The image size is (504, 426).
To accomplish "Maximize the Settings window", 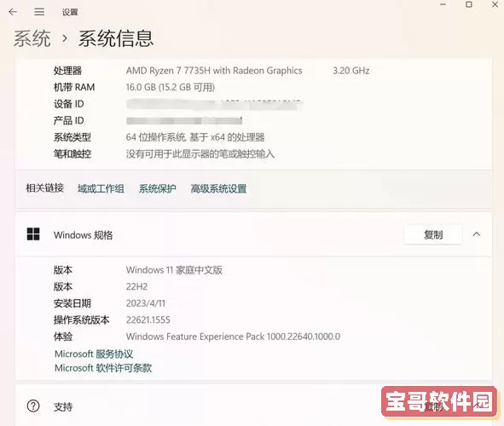I will pyautogui.click(x=469, y=4).
